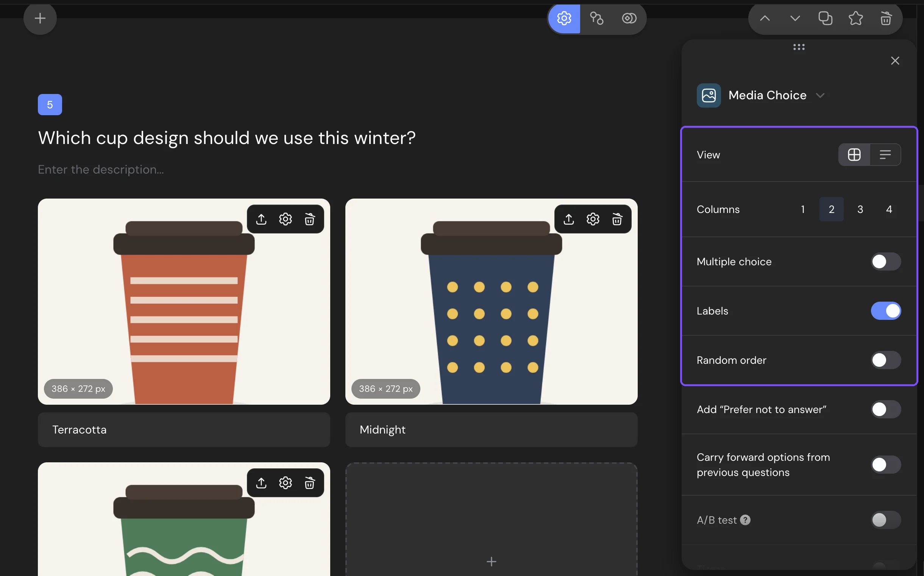
Task: Turn off the Labels switch
Action: click(885, 311)
